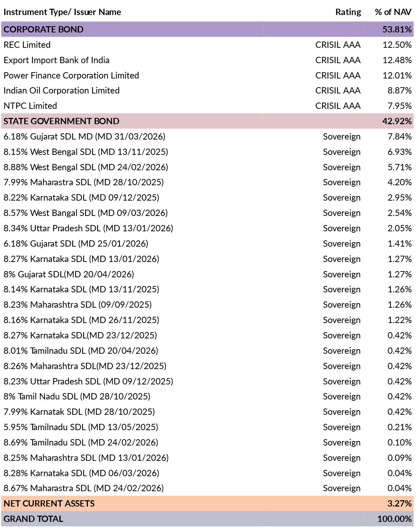Screen dimensions: 418x532
Task: Click the GRAND TOTAL 100.00% value
Action: click(395, 519)
